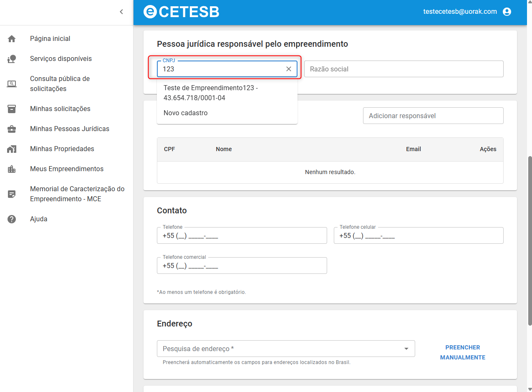
Task: Click the vertical page scrollbar
Action: point(530,240)
